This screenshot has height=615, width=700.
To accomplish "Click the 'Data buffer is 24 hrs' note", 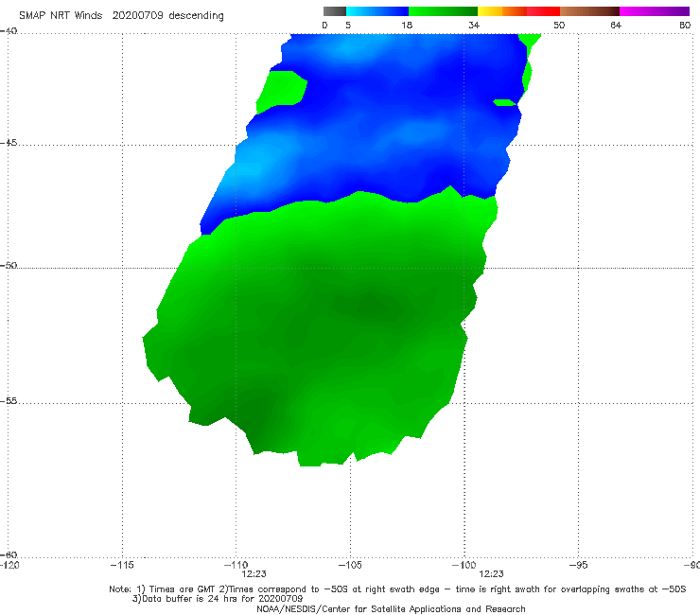I will pyautogui.click(x=218, y=599).
